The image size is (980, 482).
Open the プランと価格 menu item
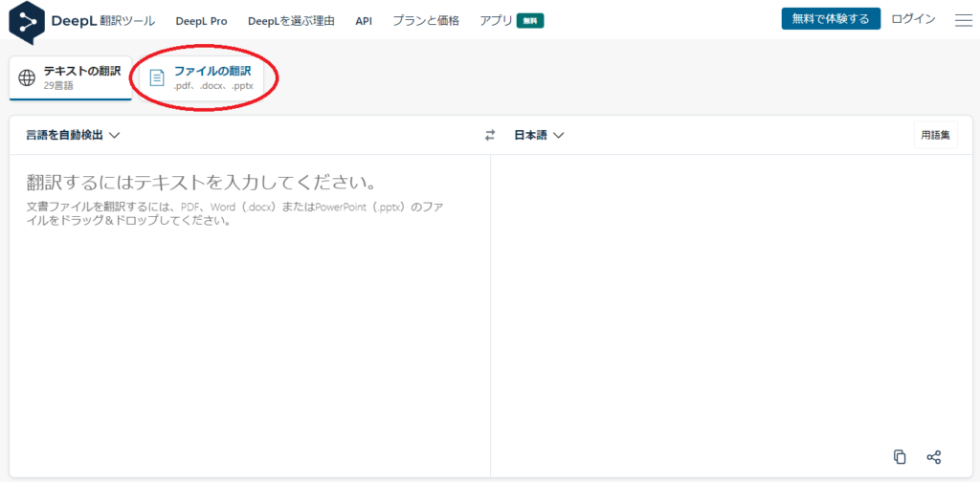click(426, 21)
